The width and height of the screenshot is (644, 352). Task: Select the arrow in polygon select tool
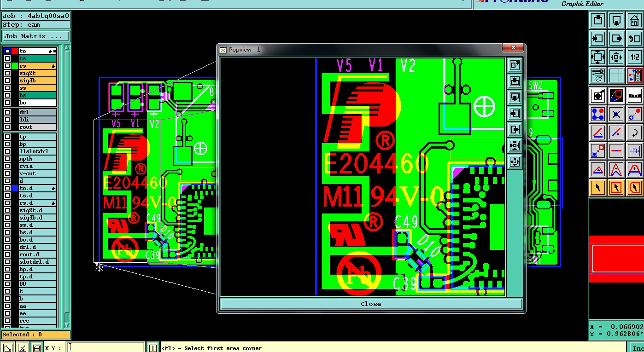click(635, 187)
